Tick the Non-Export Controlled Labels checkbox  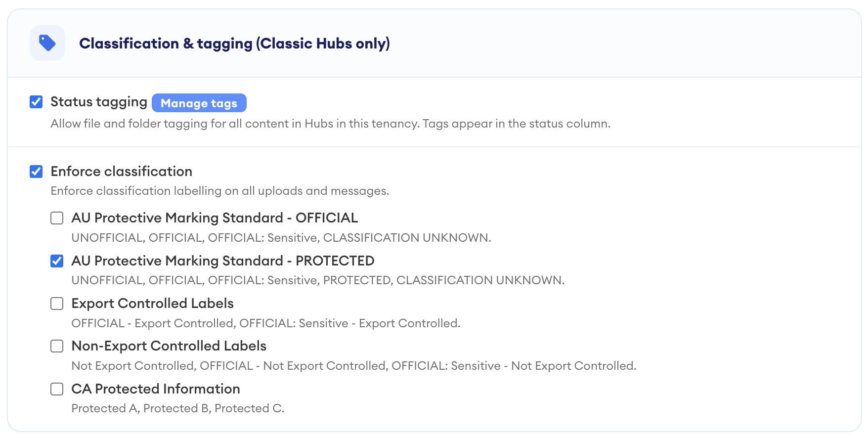point(57,346)
